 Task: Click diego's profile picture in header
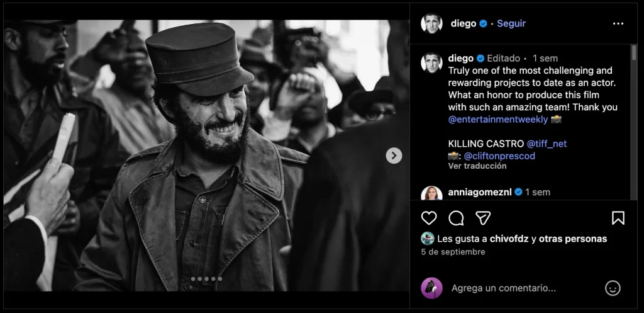point(431,23)
